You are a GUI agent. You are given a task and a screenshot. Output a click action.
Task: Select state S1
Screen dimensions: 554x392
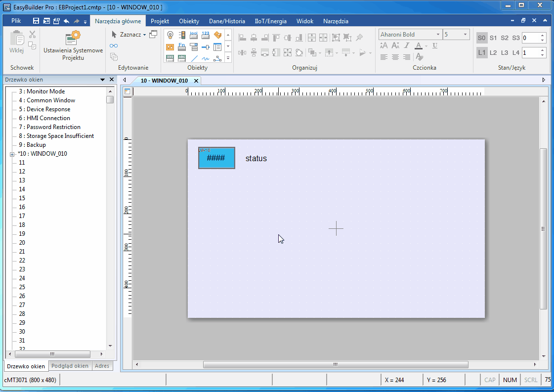[493, 38]
